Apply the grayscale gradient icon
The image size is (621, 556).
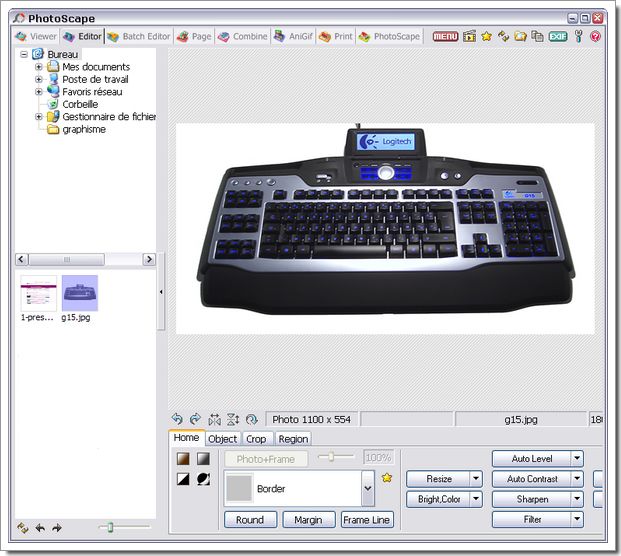(x=203, y=459)
